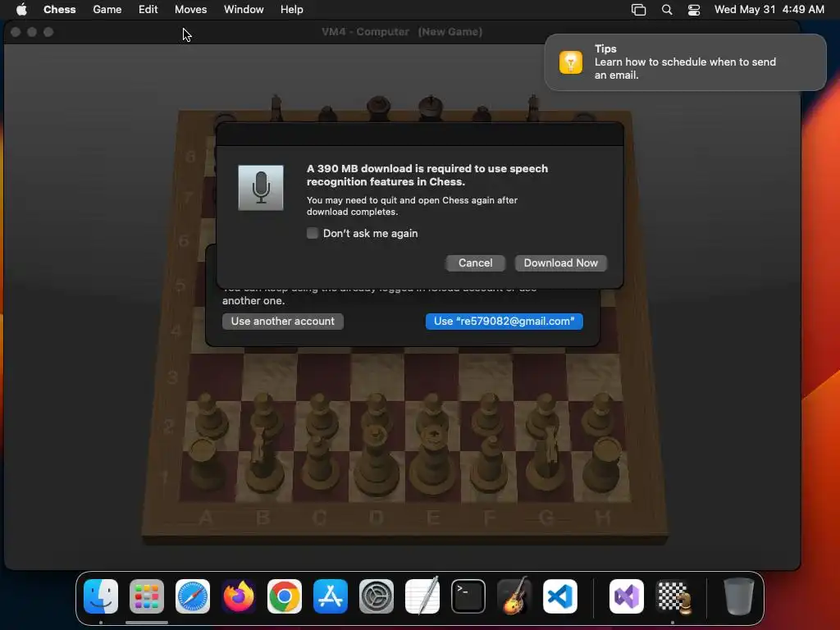Select the white rook on a1
Viewport: 840px width, 630px height.
click(205, 465)
